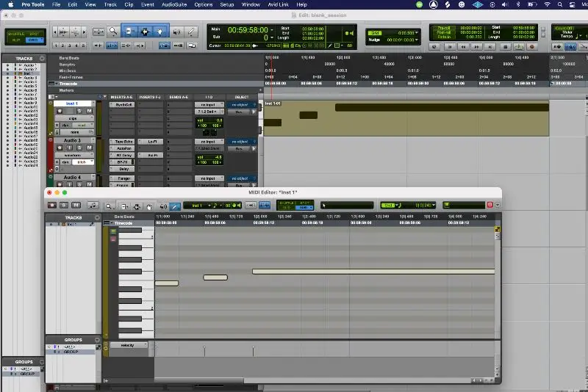Click Solo button in MIDI Editor toolbar
This screenshot has width=588, height=392.
pyautogui.click(x=64, y=205)
